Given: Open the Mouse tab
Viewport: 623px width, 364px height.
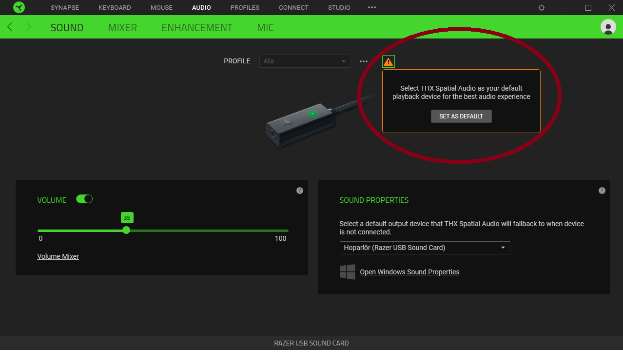Looking at the screenshot, I should (x=161, y=7).
